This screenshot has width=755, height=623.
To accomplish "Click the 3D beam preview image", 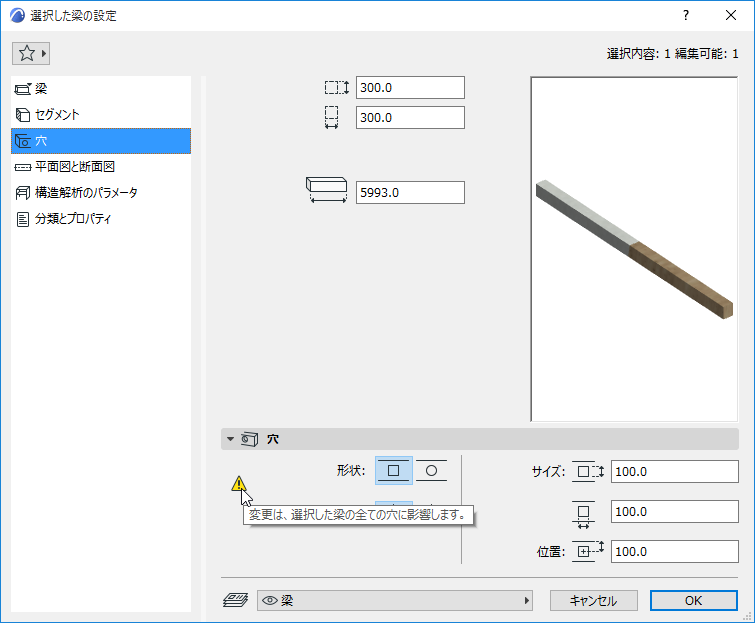I will tap(634, 249).
